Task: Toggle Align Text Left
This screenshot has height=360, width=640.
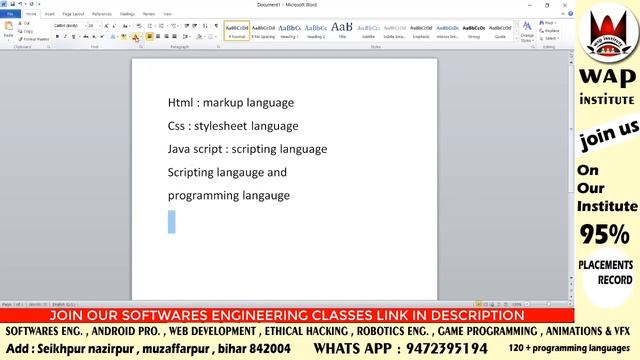Action: (150, 37)
